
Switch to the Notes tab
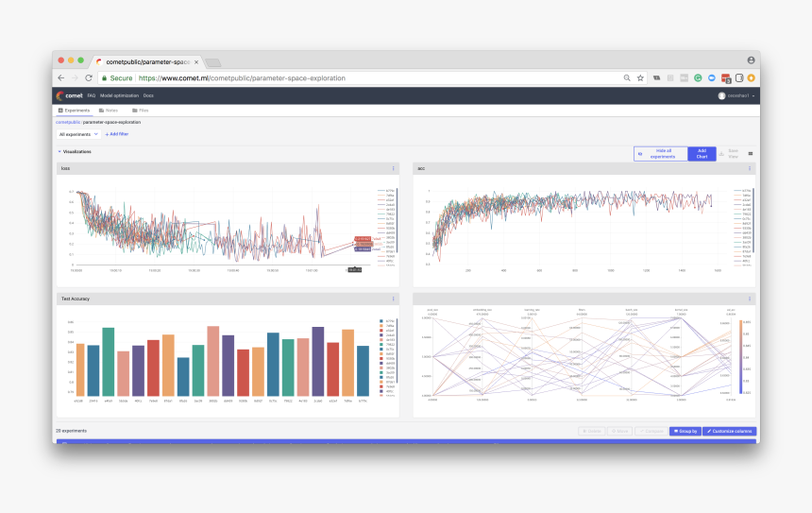tap(109, 111)
